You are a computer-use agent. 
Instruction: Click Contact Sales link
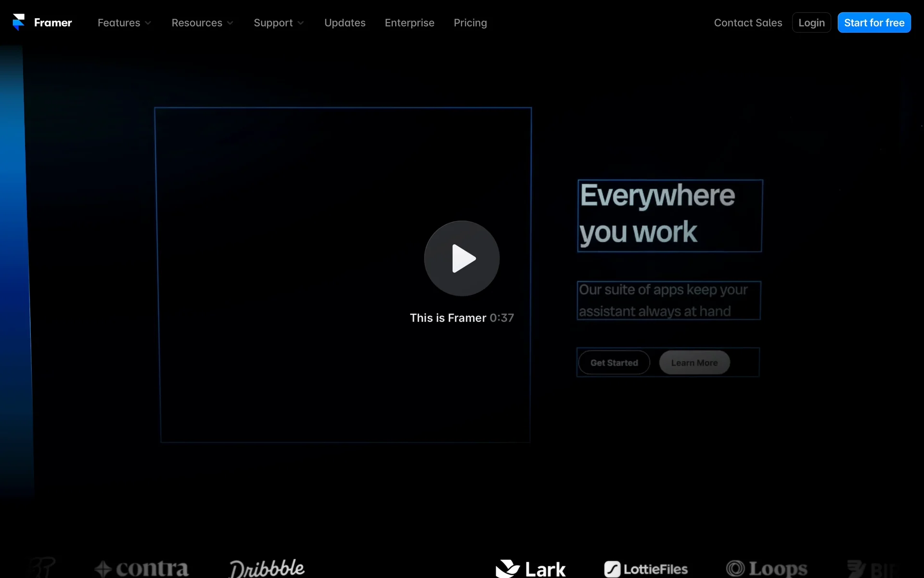(747, 23)
